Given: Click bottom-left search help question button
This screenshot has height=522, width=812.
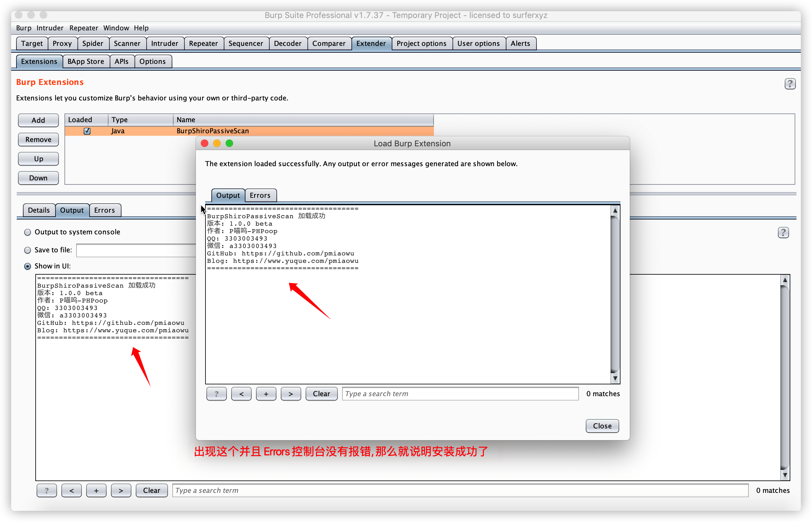Looking at the screenshot, I should (x=46, y=490).
